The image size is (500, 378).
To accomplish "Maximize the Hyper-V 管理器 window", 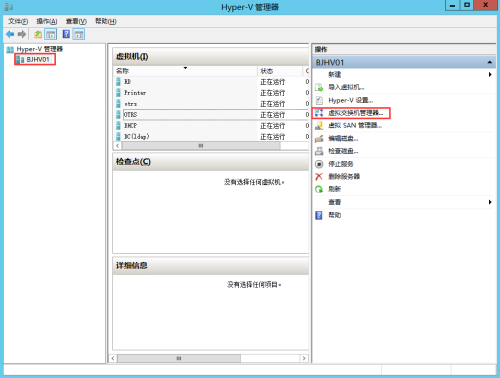I will coord(467,5).
